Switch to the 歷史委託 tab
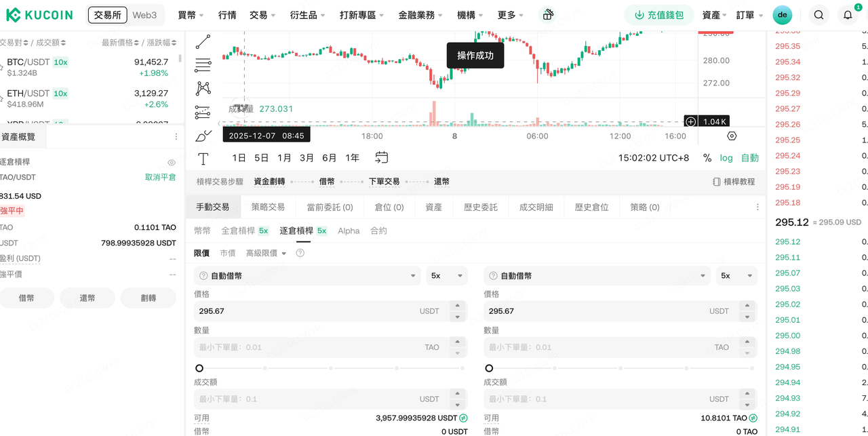868x436 pixels. pos(480,207)
